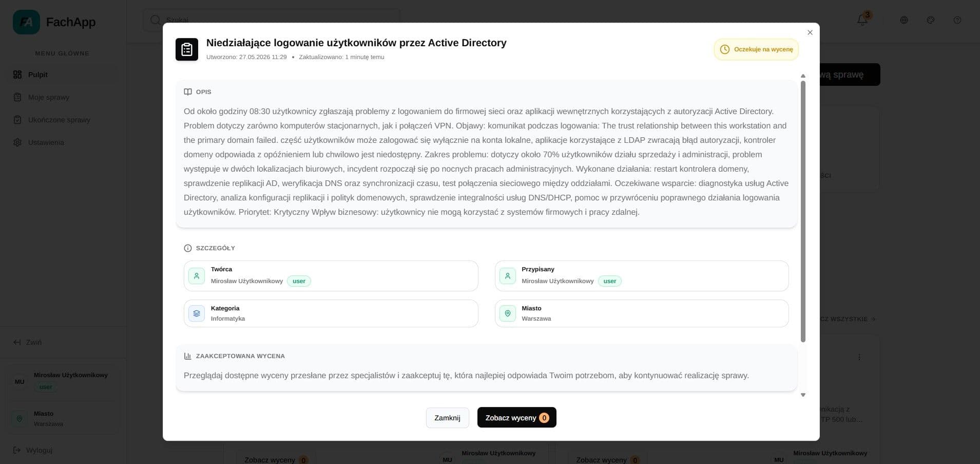Focus the Szukaj search field
The image size is (980, 464).
[271, 20]
